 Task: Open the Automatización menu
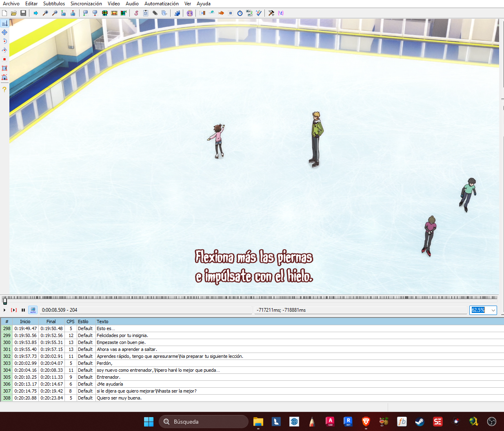tap(162, 4)
